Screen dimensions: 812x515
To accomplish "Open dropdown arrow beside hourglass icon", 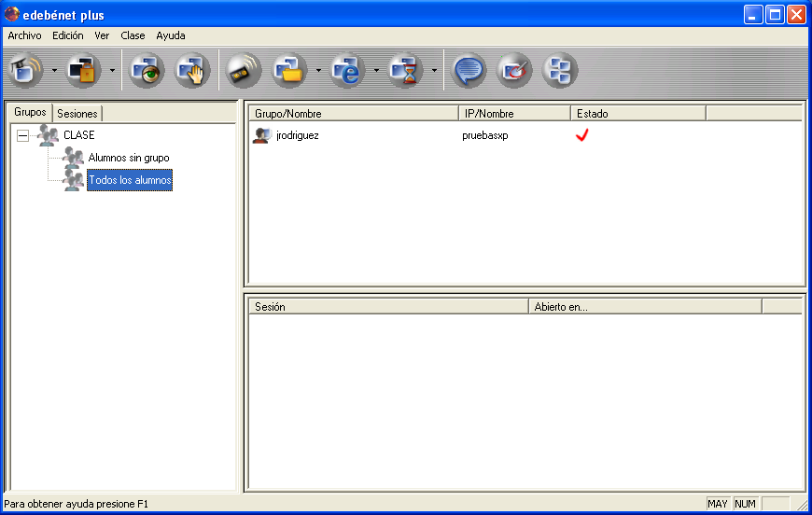I will click(434, 71).
